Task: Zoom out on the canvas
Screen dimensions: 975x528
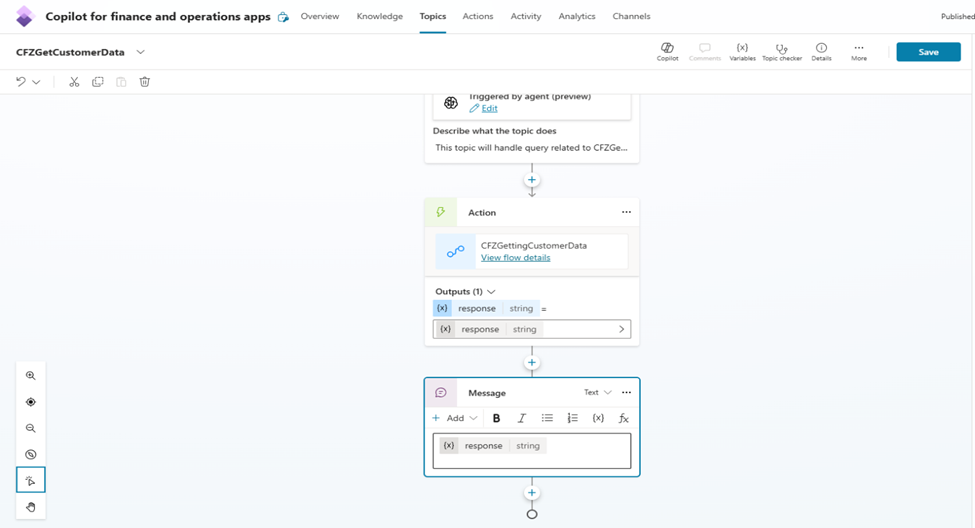Action: (30, 428)
